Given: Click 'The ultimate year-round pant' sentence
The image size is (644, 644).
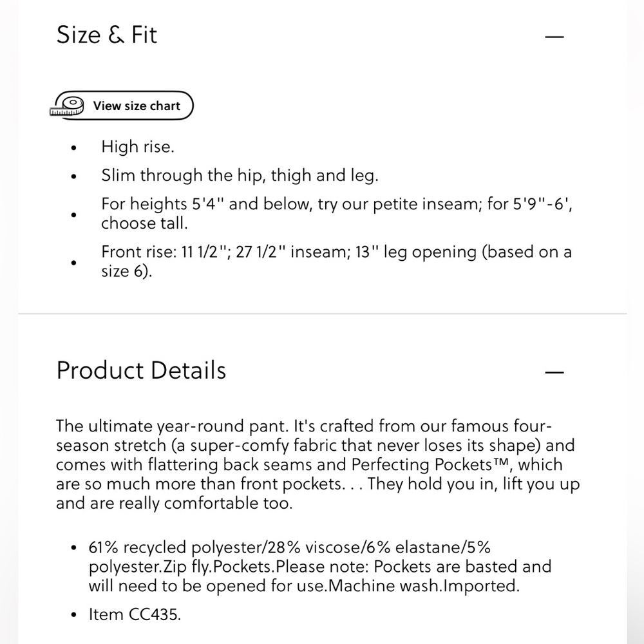Looking at the screenshot, I should click(173, 426).
